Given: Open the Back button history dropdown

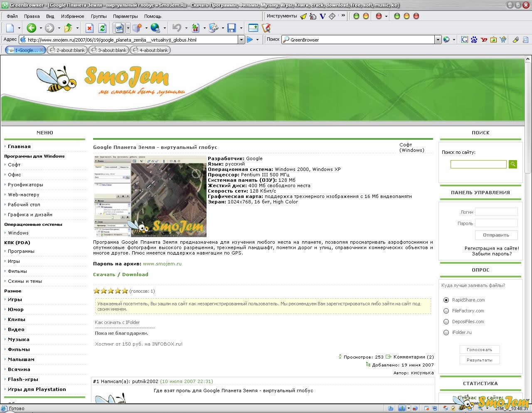Looking at the screenshot, I should [40, 28].
